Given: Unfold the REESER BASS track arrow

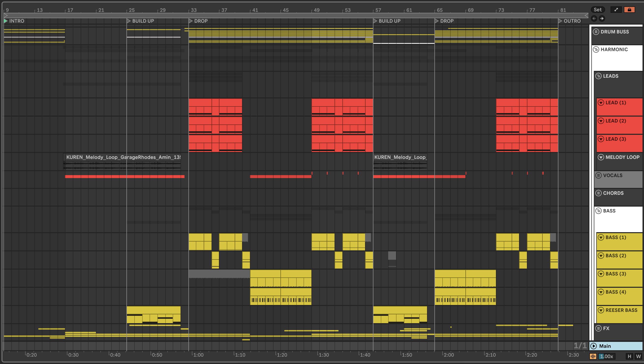Looking at the screenshot, I should (x=601, y=310).
